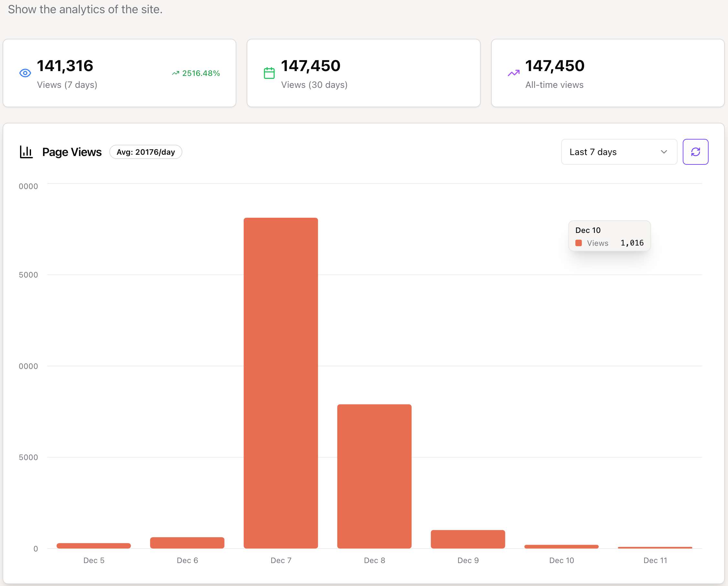Click the Dec 9 bar in the chart
Viewport: 728px width, 586px height.
(x=467, y=539)
